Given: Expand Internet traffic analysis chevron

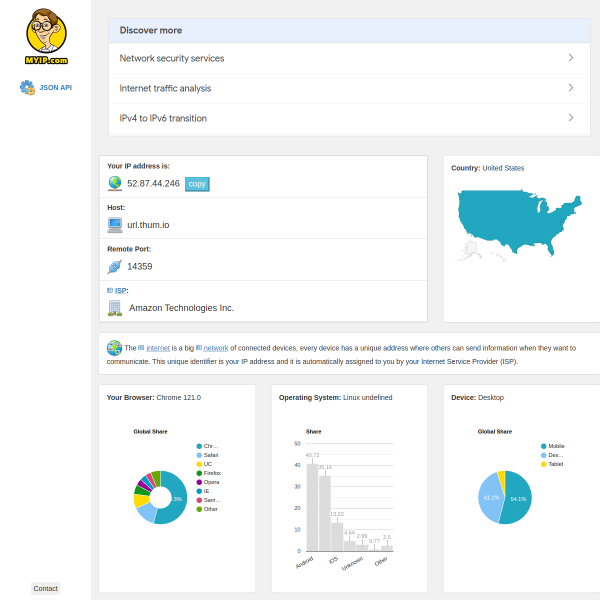Looking at the screenshot, I should pos(571,88).
